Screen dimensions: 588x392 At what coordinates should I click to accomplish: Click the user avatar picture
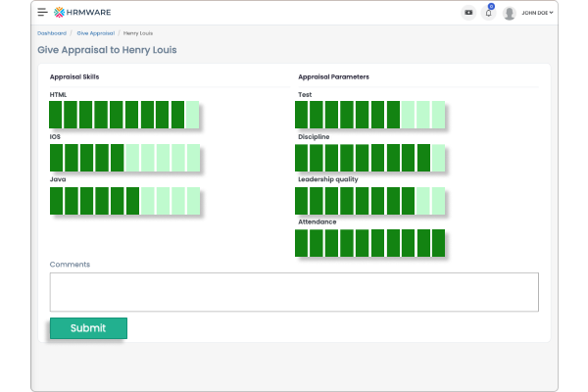coord(510,13)
